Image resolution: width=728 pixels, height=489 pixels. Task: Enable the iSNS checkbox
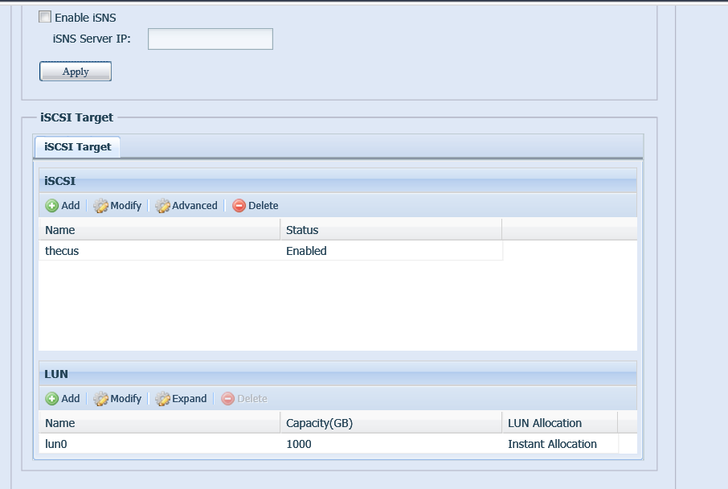pyautogui.click(x=44, y=17)
